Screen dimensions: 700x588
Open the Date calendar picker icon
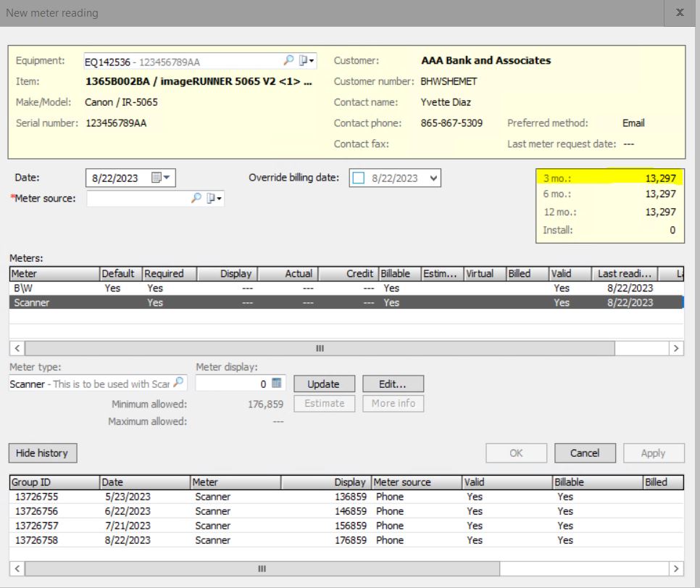pos(157,178)
